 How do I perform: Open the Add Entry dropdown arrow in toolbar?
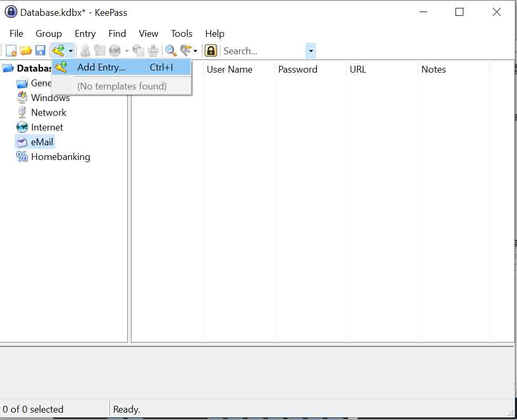point(70,51)
